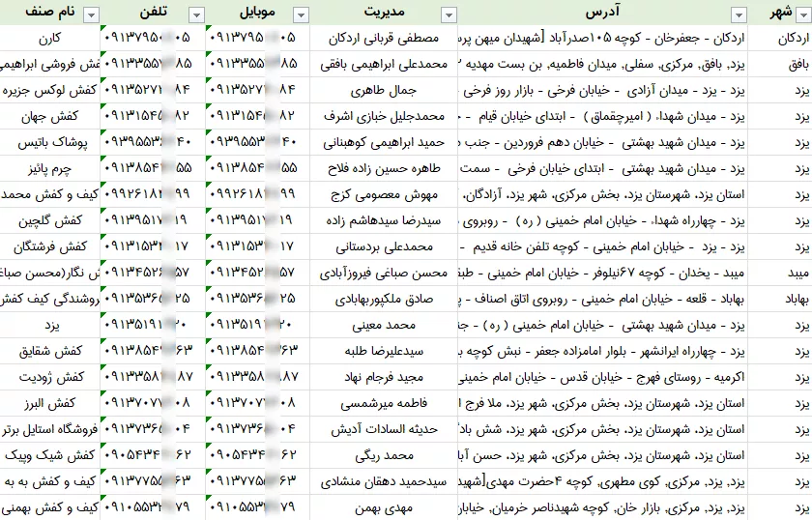Click cell طاهره حسین زاده فلاح
Screen dimensions: 812x520
[384, 168]
